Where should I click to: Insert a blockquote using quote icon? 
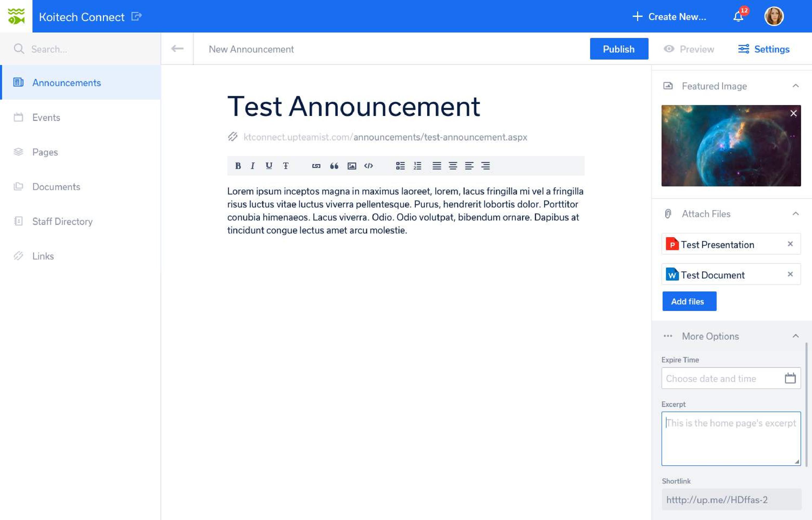click(x=334, y=166)
